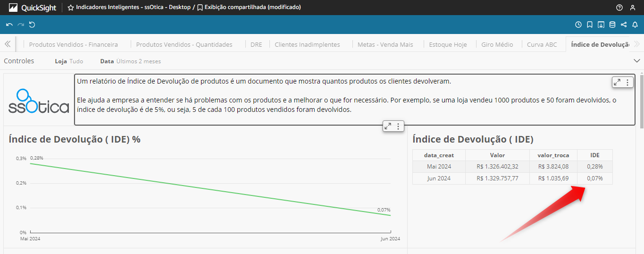The image size is (644, 254).
Task: Open the help question mark icon
Action: (x=619, y=8)
